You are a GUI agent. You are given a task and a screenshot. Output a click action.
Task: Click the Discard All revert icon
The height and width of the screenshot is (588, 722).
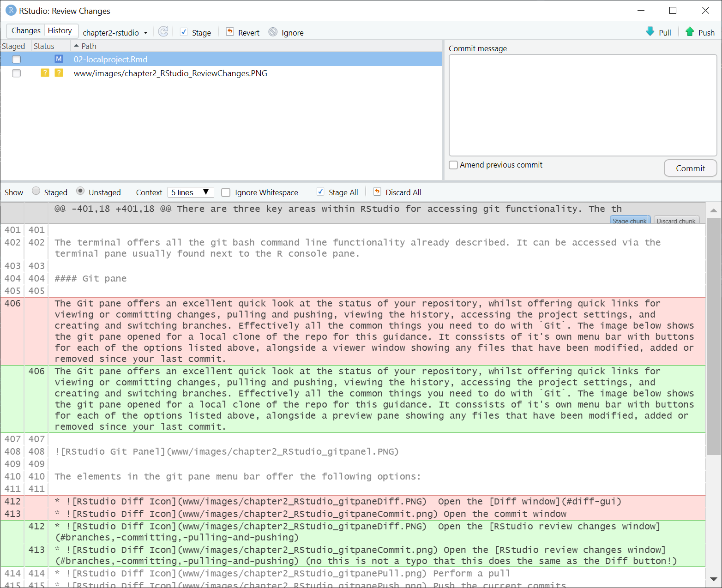377,192
